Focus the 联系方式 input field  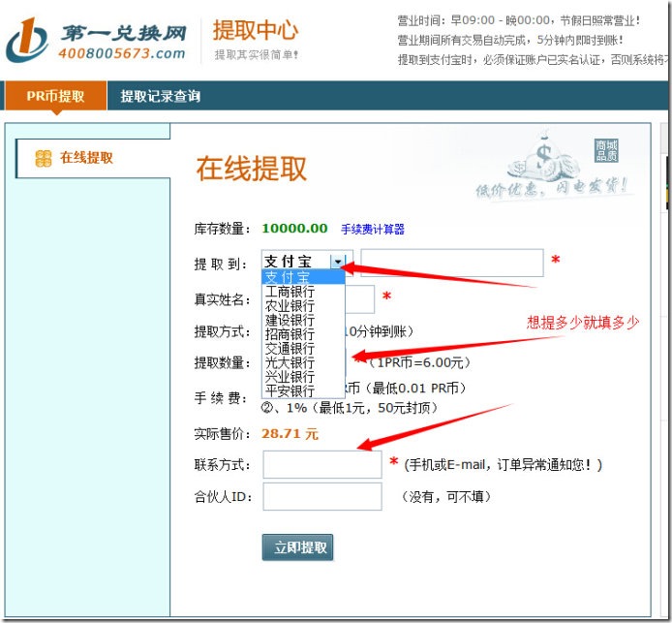click(321, 464)
